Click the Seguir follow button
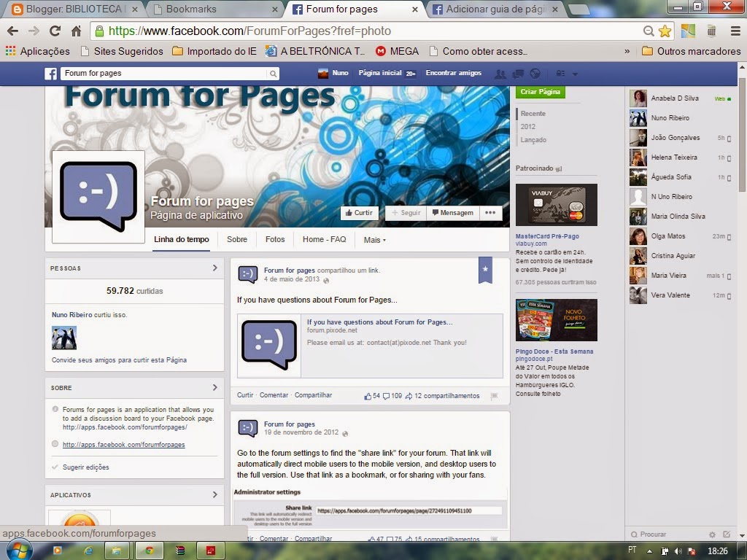Image resolution: width=747 pixels, height=560 pixels. [406, 213]
